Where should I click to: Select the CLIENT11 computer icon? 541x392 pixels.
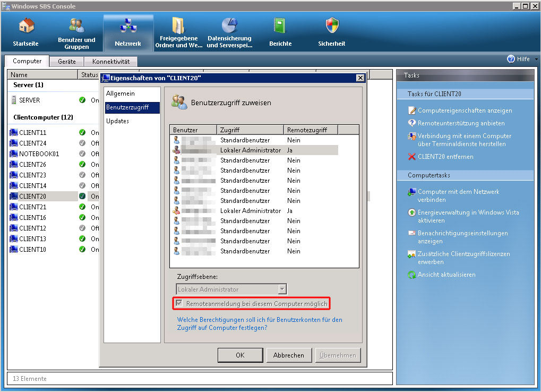coord(14,132)
